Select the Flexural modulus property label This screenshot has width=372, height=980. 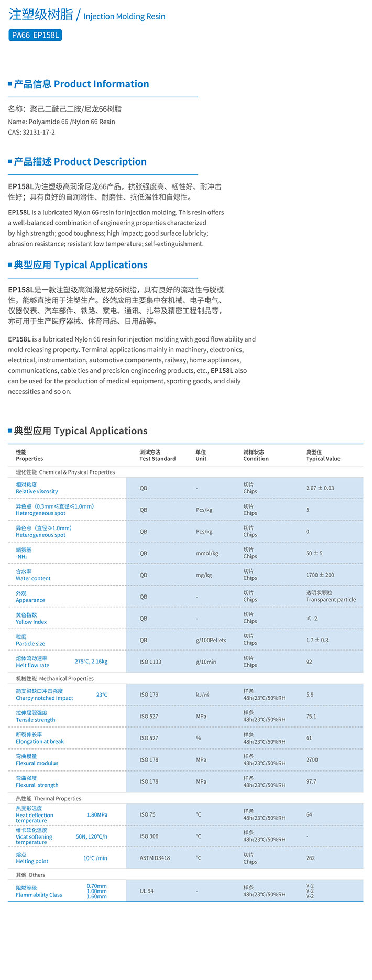click(37, 763)
